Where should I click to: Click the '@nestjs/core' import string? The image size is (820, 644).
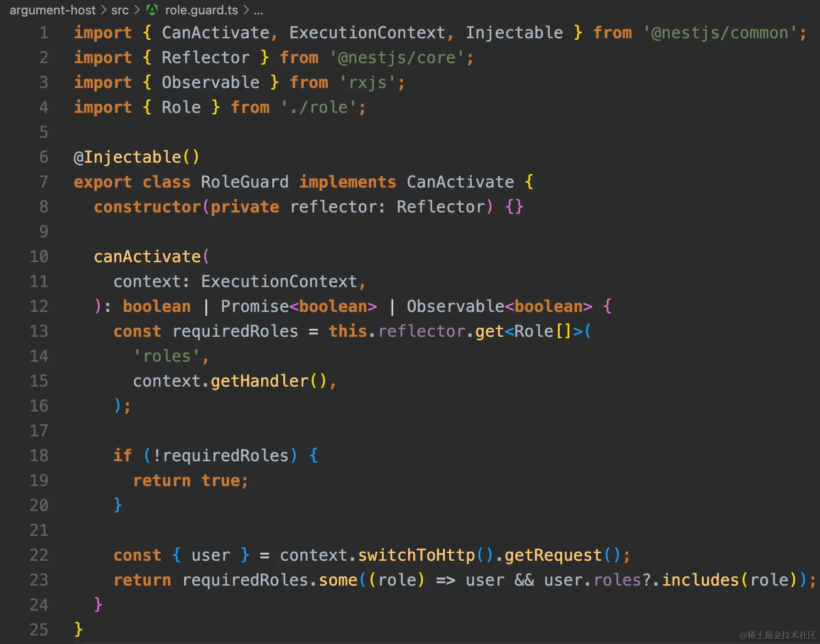tap(397, 57)
